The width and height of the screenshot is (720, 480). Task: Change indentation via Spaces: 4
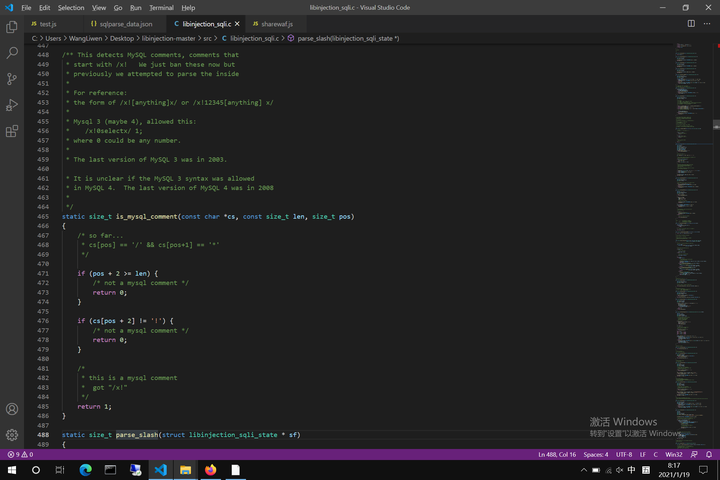pyautogui.click(x=596, y=454)
